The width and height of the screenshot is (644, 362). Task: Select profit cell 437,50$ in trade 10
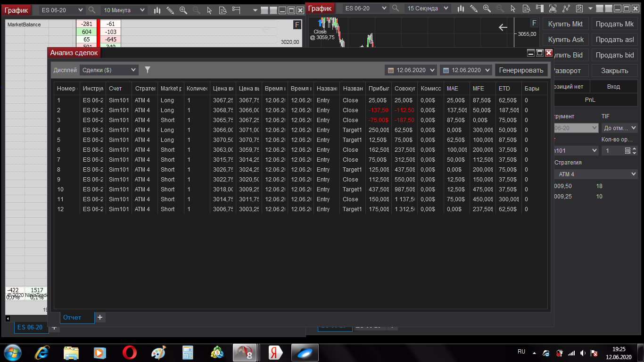coord(378,189)
